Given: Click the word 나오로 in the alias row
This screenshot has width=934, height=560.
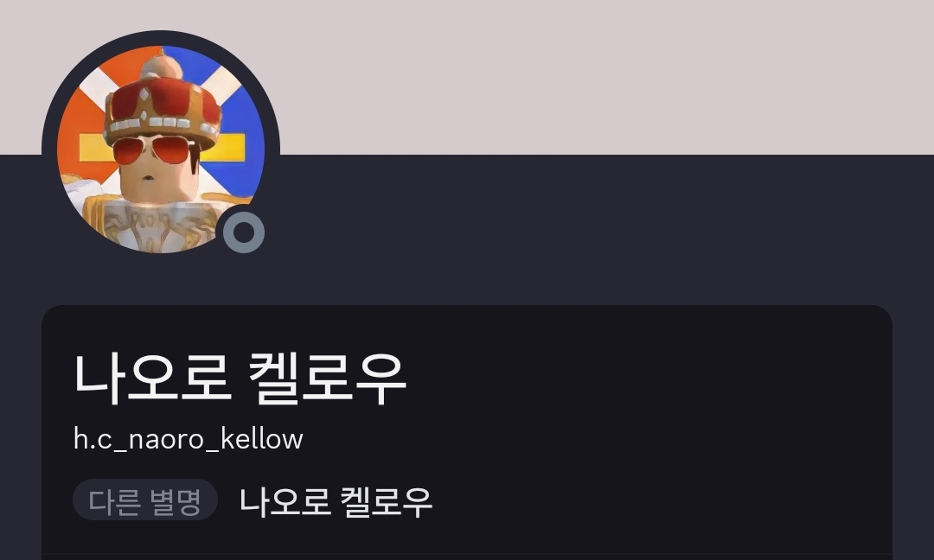Looking at the screenshot, I should pos(285,501).
